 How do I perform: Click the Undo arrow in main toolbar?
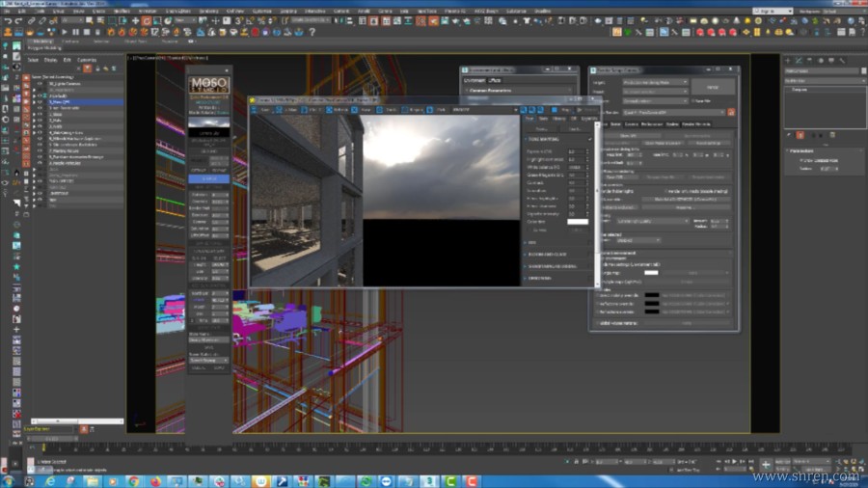coord(8,21)
